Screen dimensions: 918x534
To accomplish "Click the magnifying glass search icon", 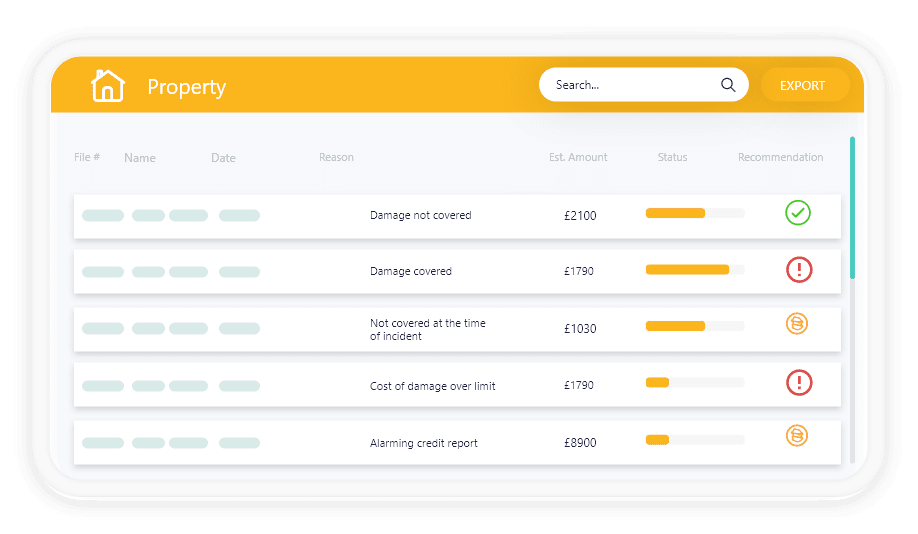I will pos(728,85).
